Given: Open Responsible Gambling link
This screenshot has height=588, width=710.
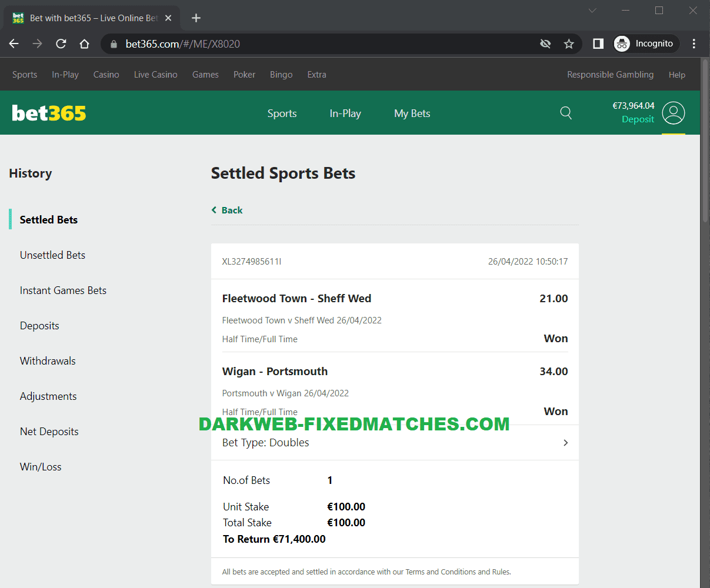Looking at the screenshot, I should point(610,75).
